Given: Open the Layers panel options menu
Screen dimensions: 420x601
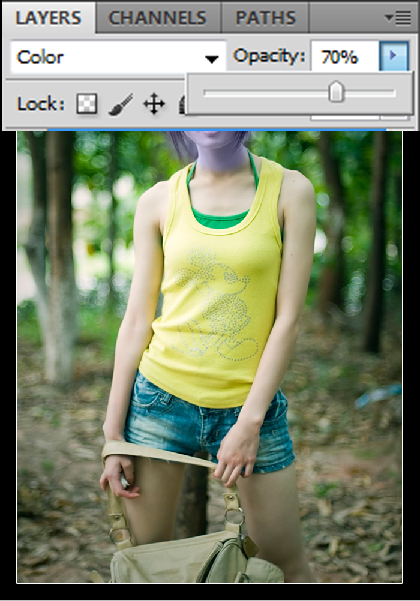Looking at the screenshot, I should (398, 18).
